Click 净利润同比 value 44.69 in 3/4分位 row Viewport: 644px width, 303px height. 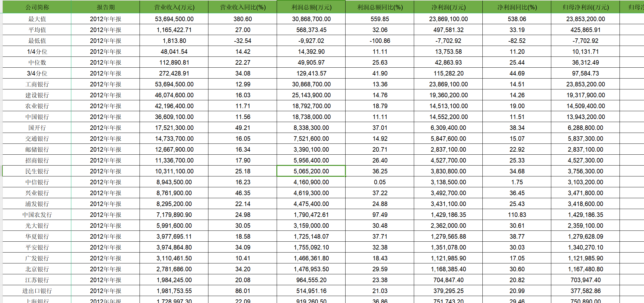tap(517, 73)
